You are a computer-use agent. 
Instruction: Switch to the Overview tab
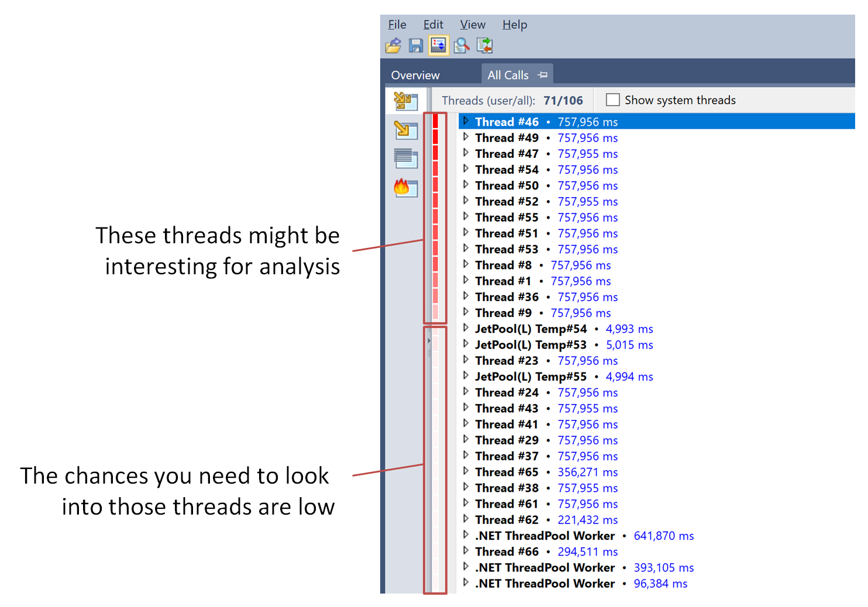pos(415,75)
